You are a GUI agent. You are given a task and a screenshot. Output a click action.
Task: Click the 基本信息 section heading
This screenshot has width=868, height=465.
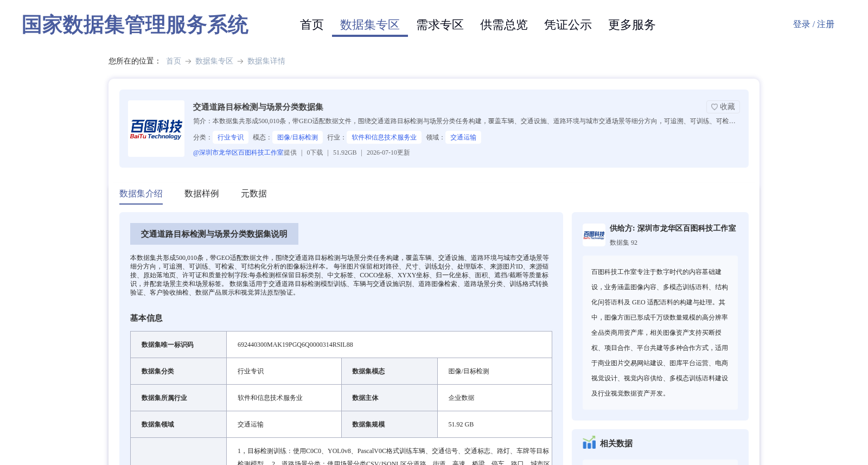146,318
